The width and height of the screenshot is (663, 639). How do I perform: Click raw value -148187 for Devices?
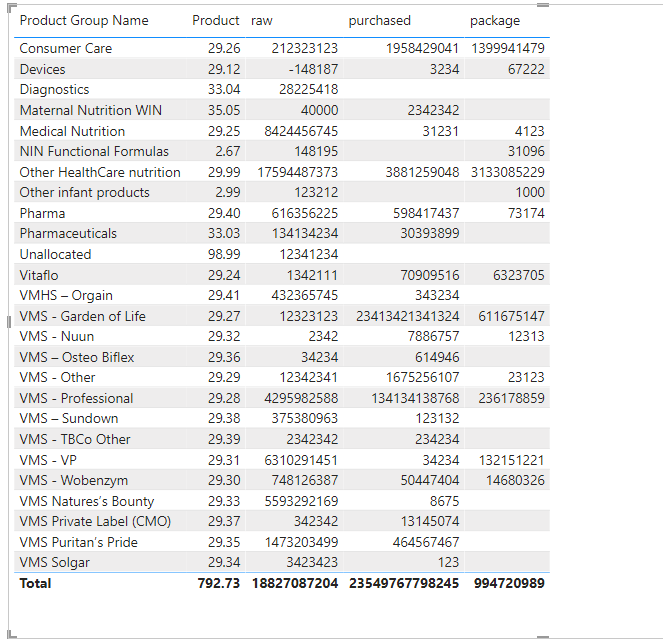313,69
